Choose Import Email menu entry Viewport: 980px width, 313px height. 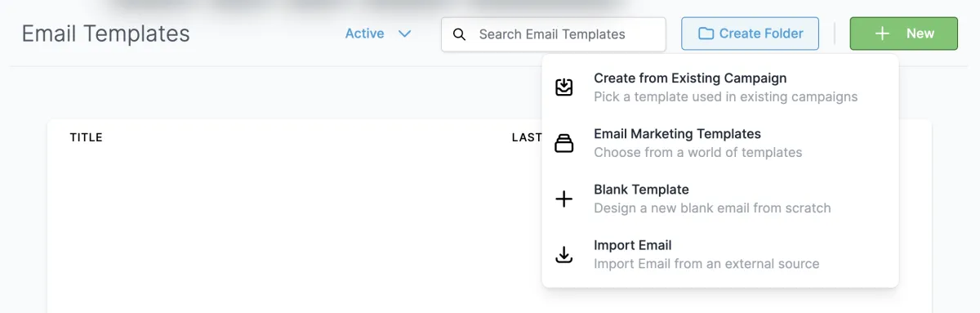(719, 254)
